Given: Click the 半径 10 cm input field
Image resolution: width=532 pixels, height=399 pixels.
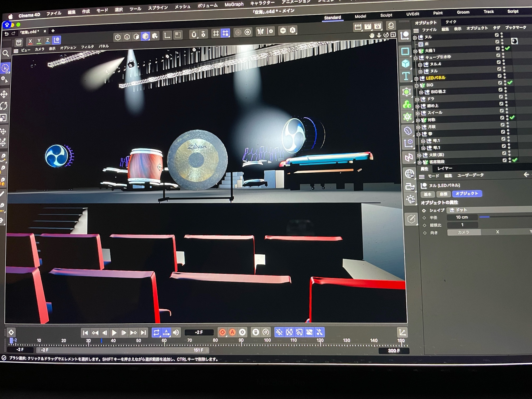Looking at the screenshot, I should (x=462, y=217).
